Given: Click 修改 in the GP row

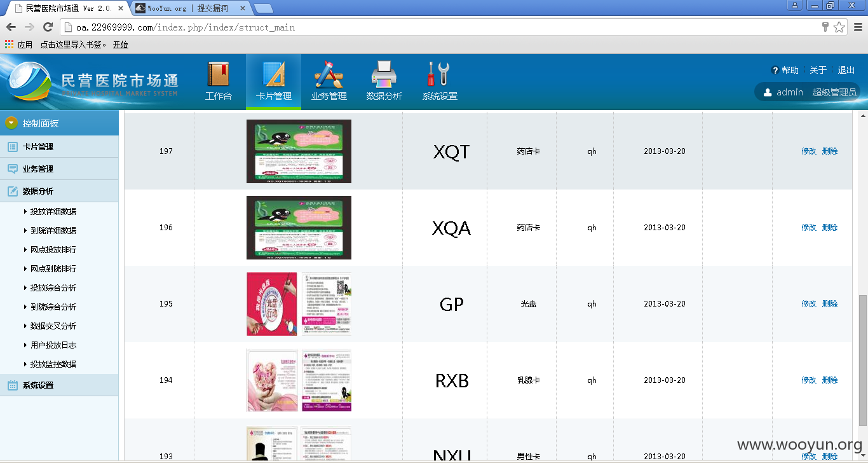Looking at the screenshot, I should [809, 304].
